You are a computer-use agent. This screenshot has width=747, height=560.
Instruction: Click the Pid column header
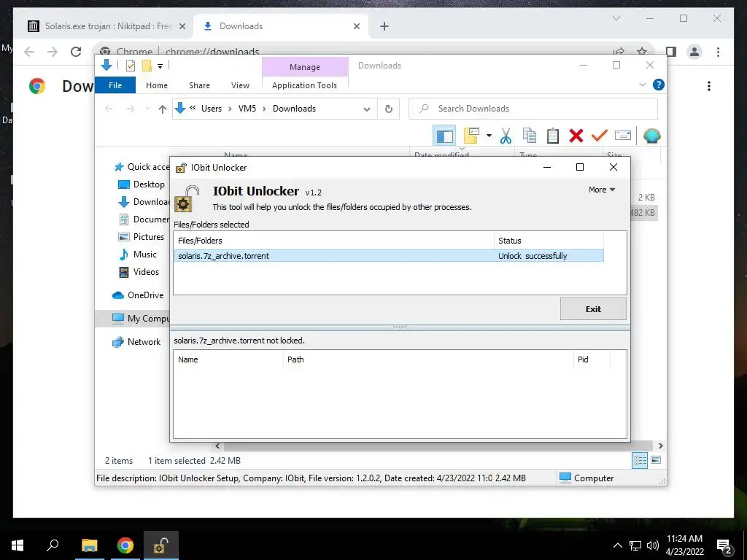click(591, 359)
